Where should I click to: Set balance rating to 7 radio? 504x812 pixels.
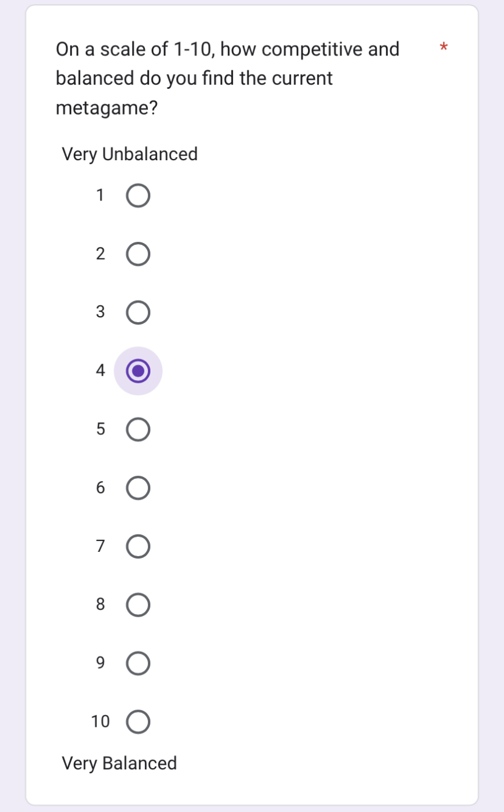[x=138, y=546]
